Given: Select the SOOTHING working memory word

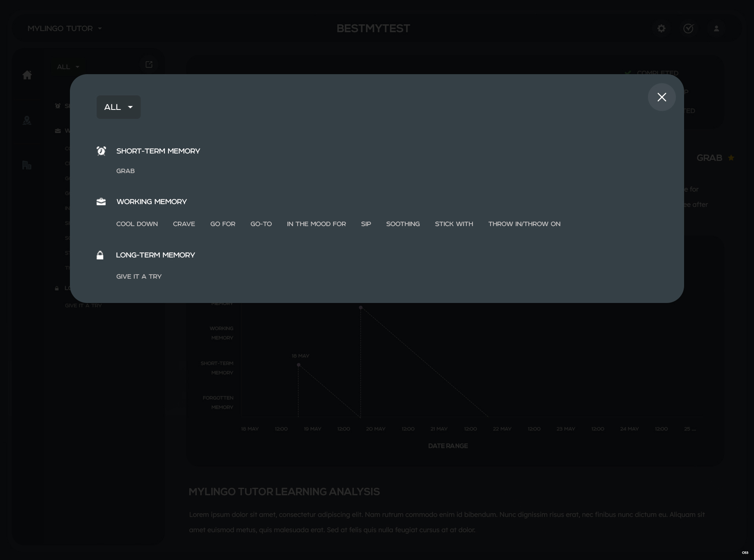Looking at the screenshot, I should [403, 224].
